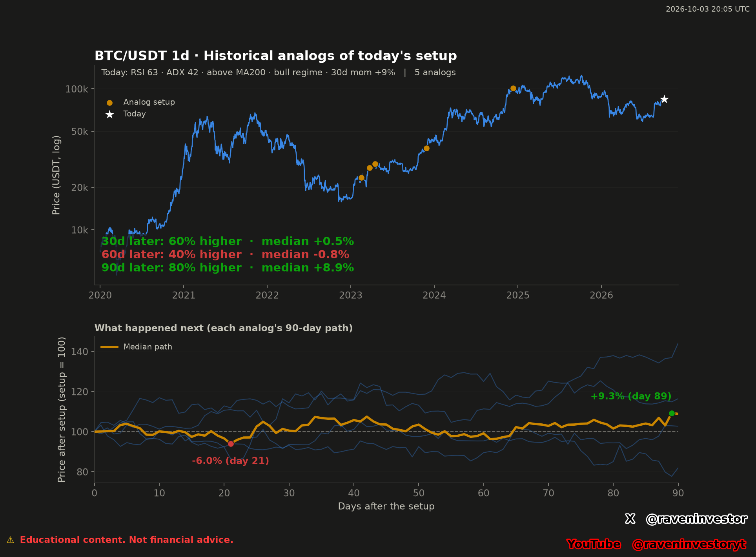756x557 pixels.
Task: Click the '+9.3% (day 89)' annotation
Action: pos(631,396)
